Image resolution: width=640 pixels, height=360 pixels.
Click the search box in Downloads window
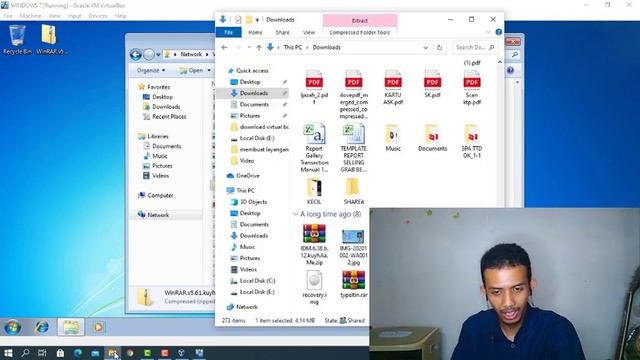(475, 47)
